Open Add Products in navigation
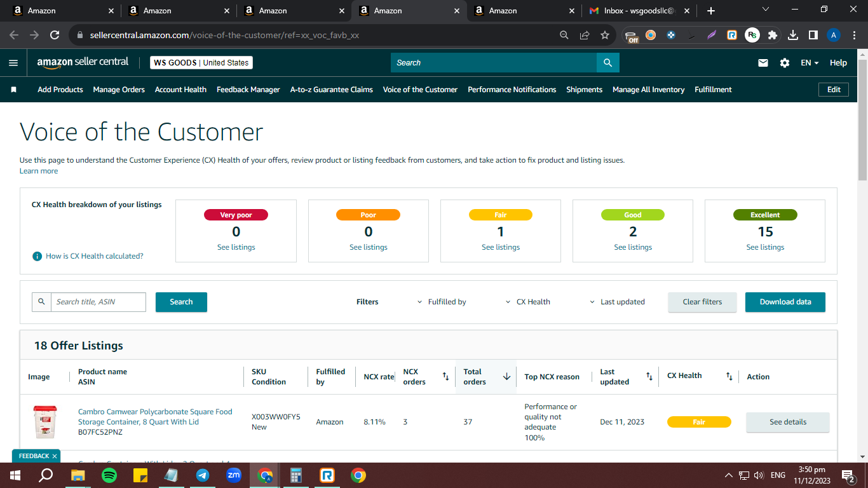Viewport: 868px width, 488px height. pos(60,90)
